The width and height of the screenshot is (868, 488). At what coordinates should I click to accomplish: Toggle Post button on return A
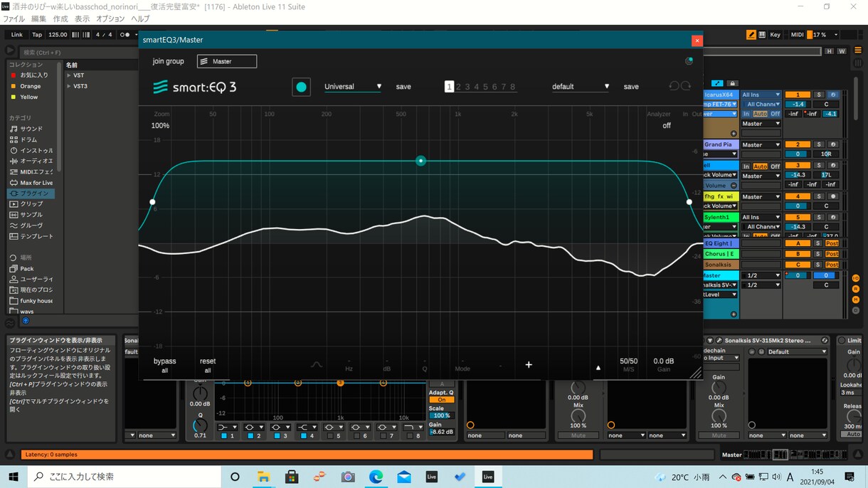pos(832,243)
